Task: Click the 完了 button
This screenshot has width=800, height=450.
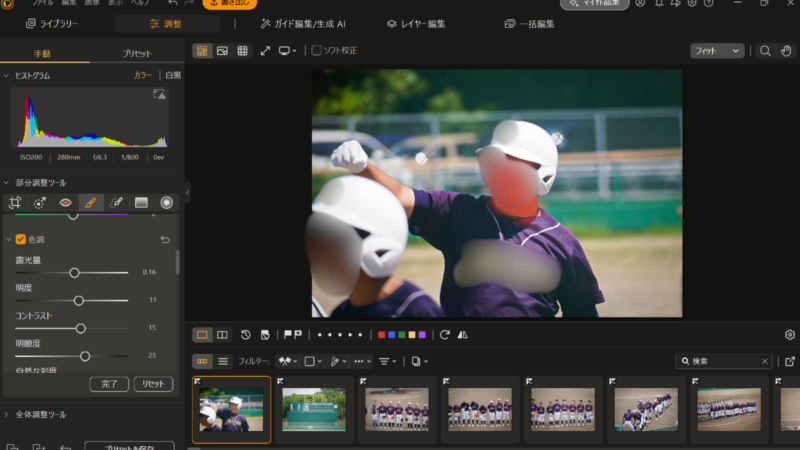Action: pos(109,384)
